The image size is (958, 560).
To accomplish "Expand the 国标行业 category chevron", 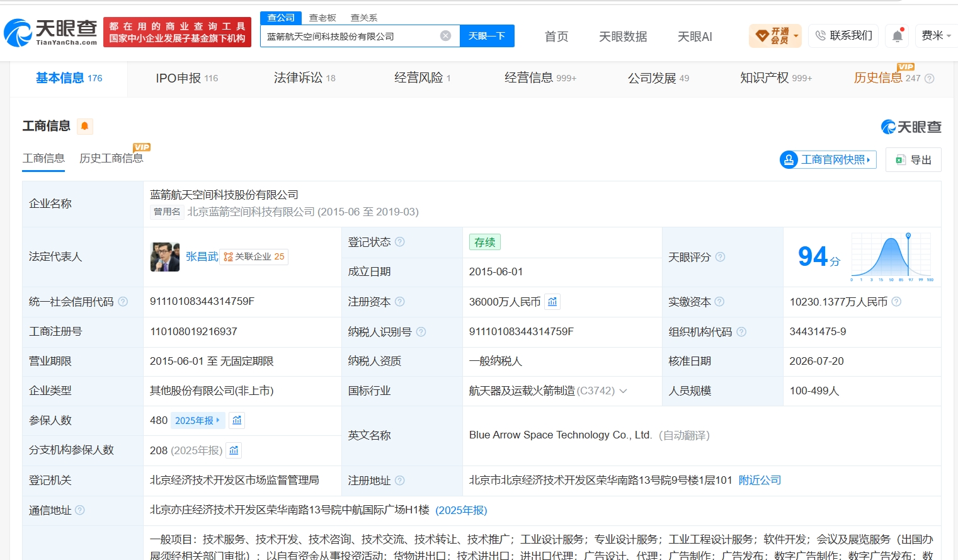I will pos(623,391).
